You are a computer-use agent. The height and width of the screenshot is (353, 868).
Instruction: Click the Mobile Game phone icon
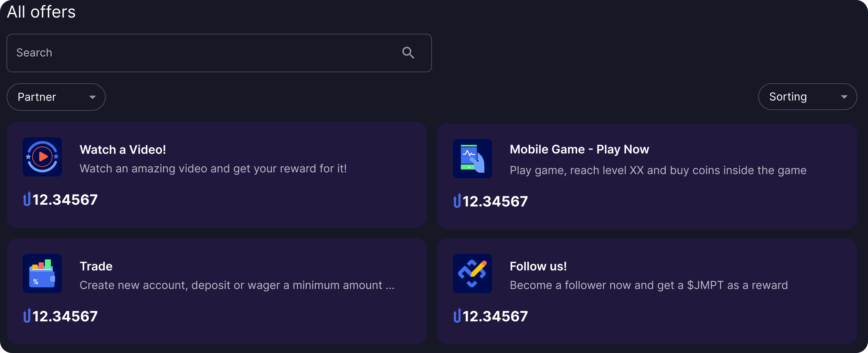coord(472,159)
